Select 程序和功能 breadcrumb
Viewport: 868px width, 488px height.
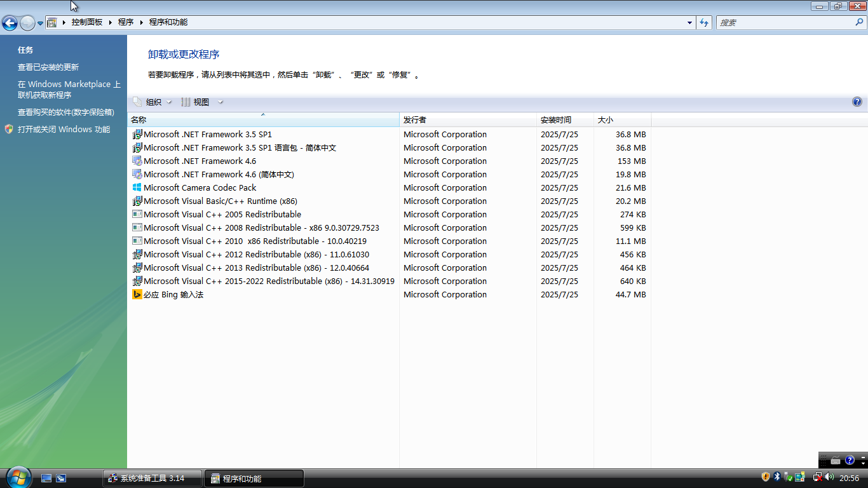pos(168,22)
